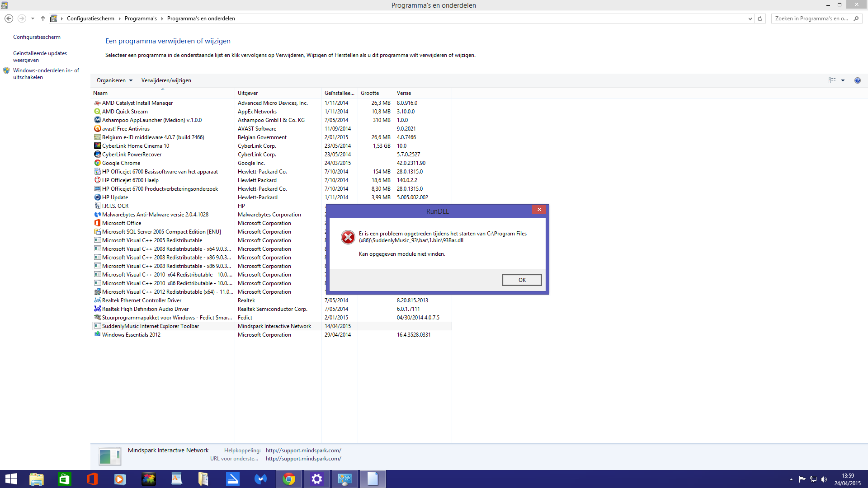
Task: Click Programma's in the breadcrumb path
Action: [141, 19]
